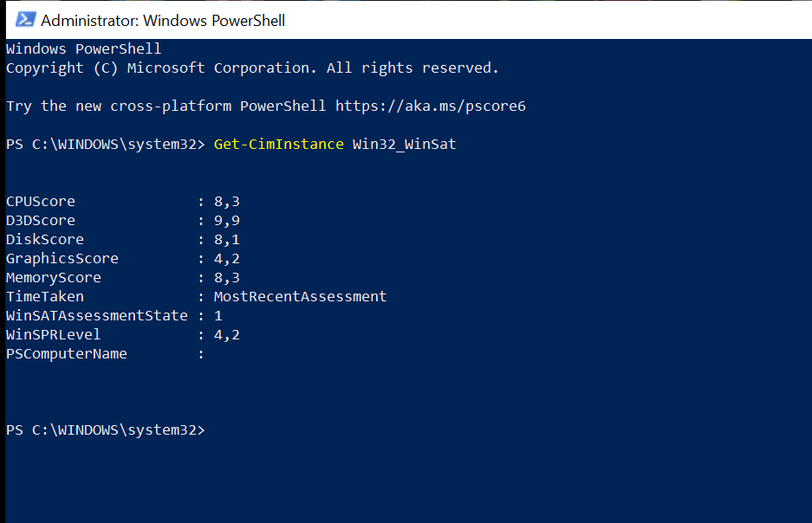Viewport: 812px width, 523px height.
Task: Click the https://aka.ms/pscore6 link text
Action: tap(430, 106)
